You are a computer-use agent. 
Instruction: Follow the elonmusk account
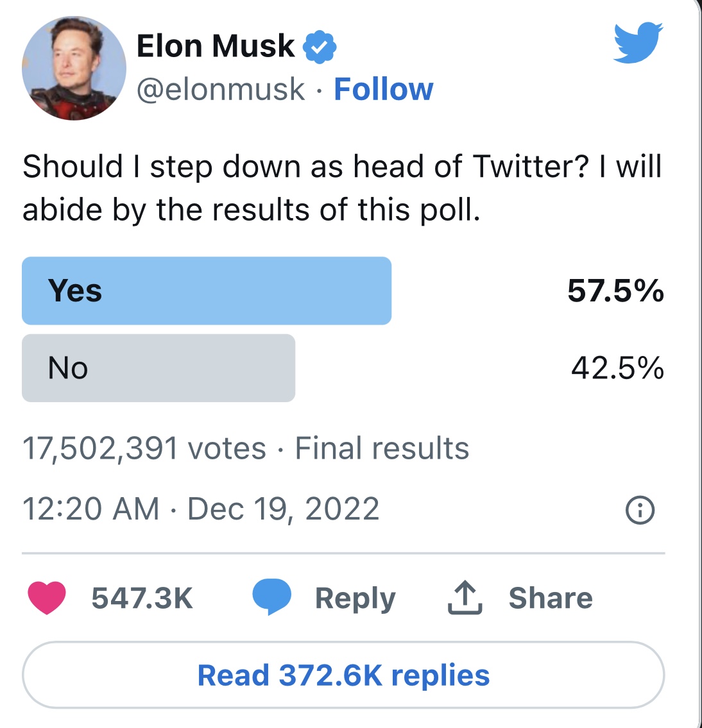(384, 89)
